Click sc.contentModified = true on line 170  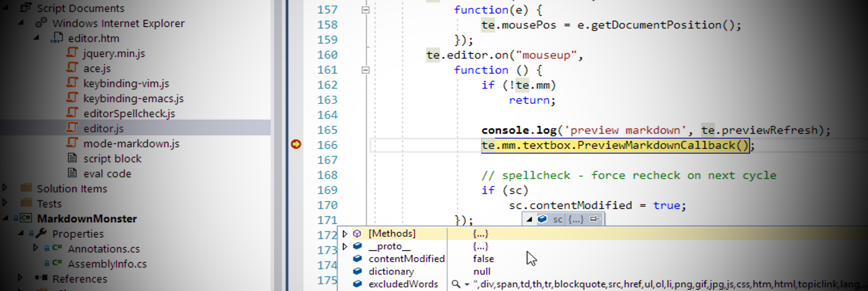(598, 205)
